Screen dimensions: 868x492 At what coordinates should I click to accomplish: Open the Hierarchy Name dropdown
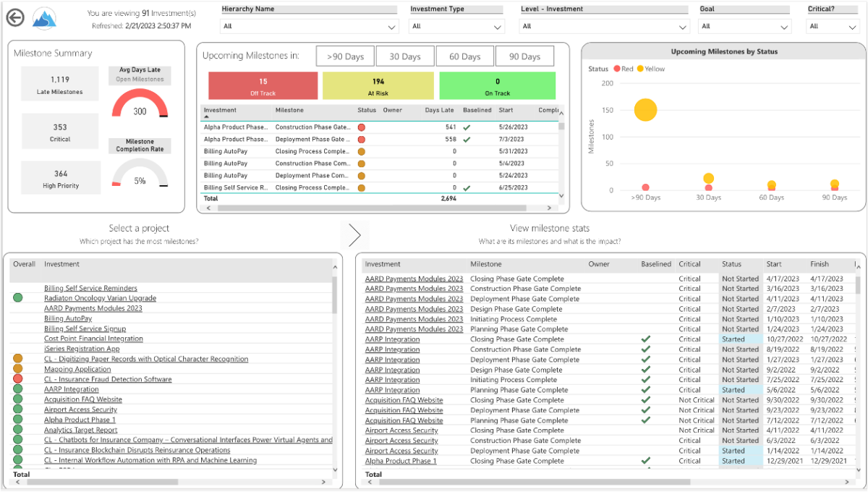pyautogui.click(x=391, y=25)
